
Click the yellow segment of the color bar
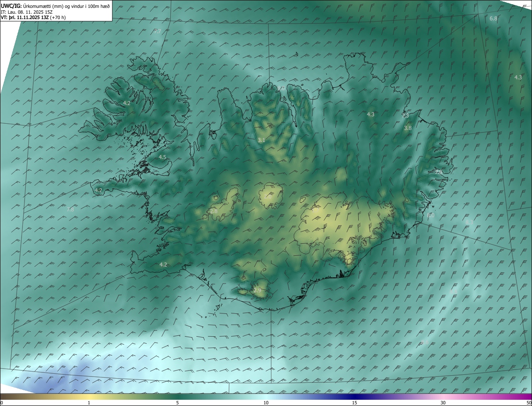(x=89, y=396)
